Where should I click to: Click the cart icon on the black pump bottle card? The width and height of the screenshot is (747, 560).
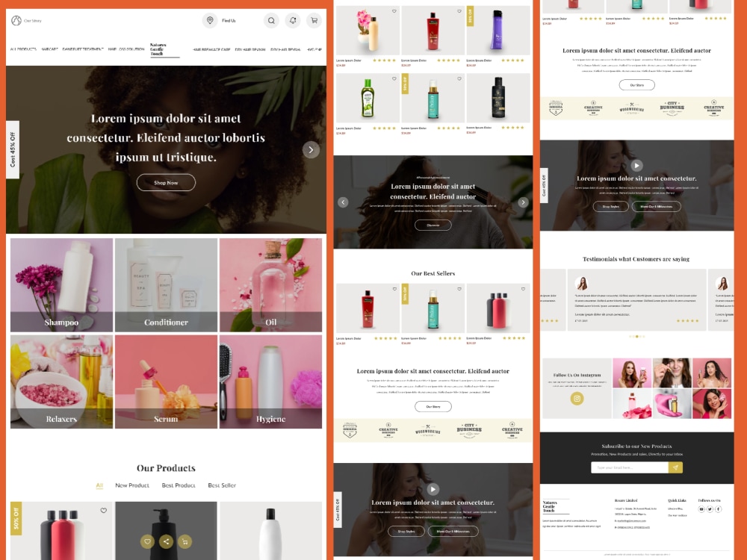[185, 541]
